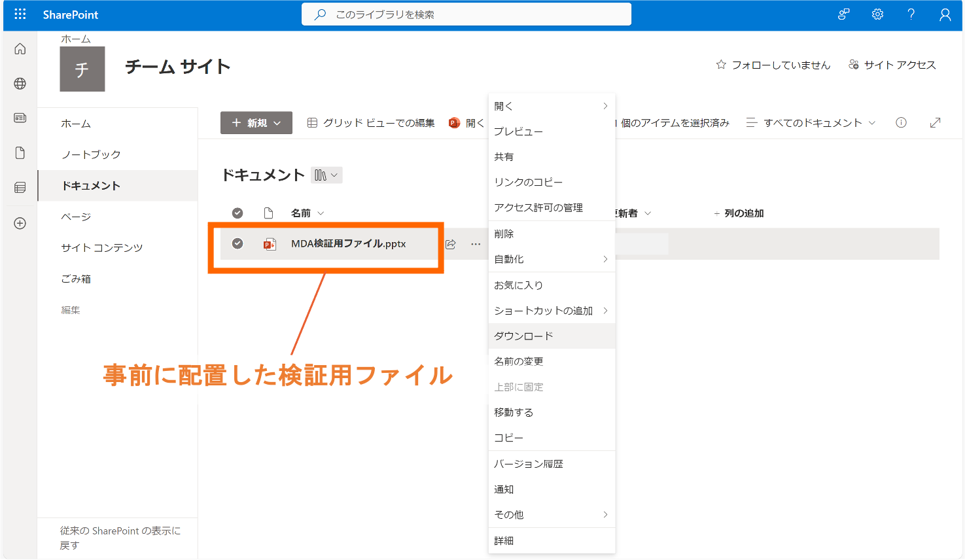Click the help question mark icon
The image size is (965, 560).
pyautogui.click(x=911, y=14)
